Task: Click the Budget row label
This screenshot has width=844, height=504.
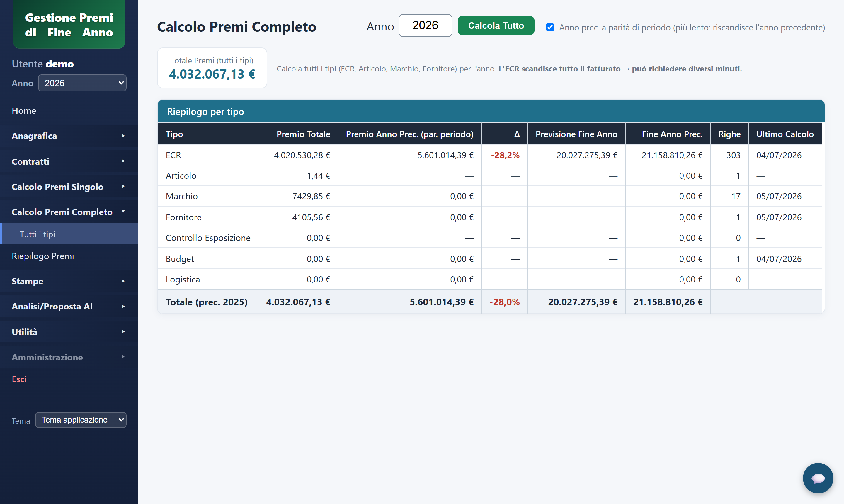Action: point(180,259)
